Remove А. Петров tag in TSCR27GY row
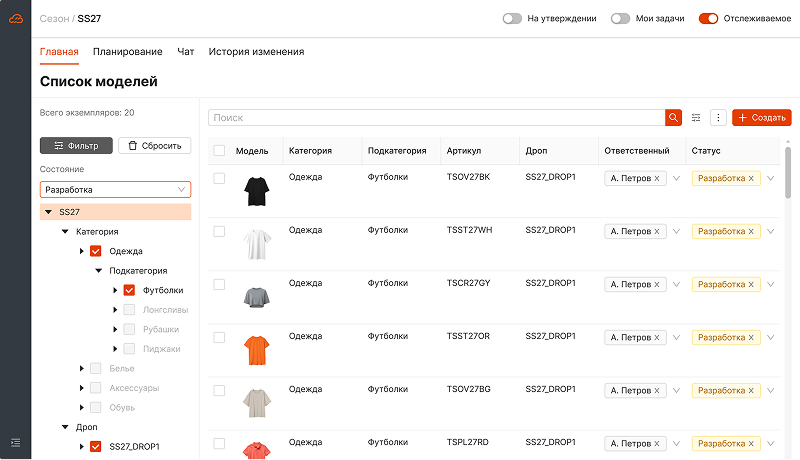The height and width of the screenshot is (460, 800). point(657,285)
